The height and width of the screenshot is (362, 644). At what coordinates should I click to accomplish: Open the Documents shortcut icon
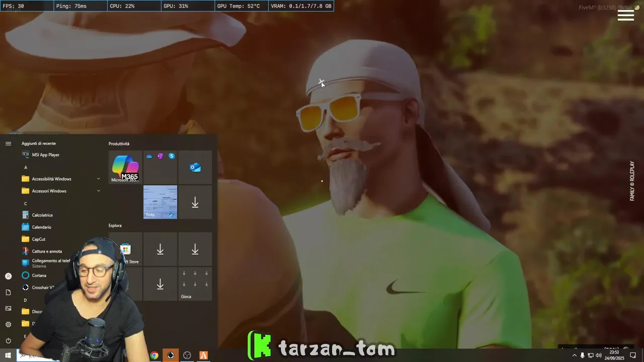coord(8,292)
